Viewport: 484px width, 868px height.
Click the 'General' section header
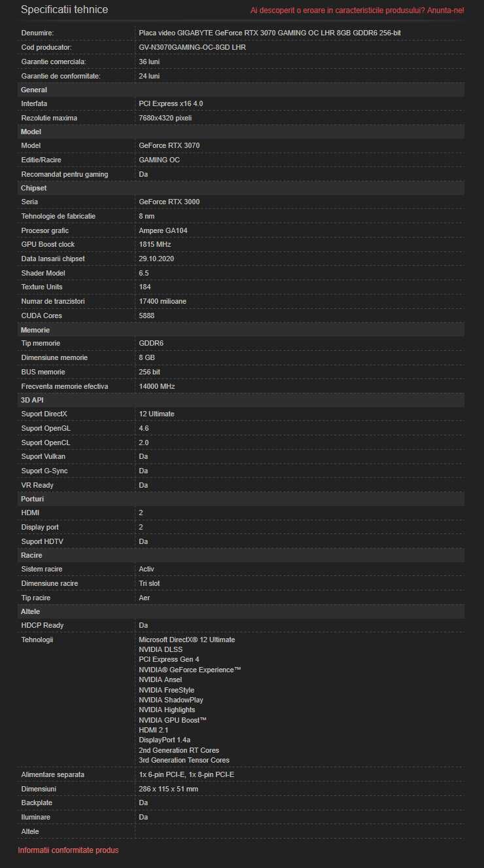(x=241, y=90)
